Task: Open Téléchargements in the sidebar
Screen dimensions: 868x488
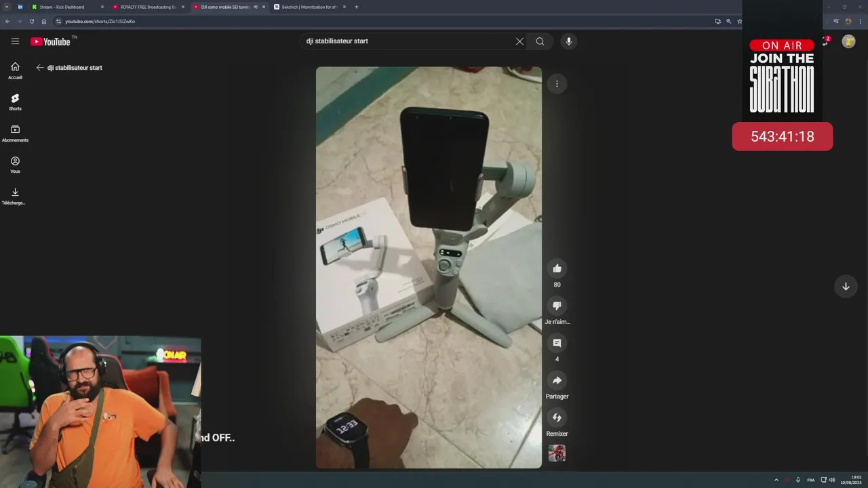Action: pyautogui.click(x=15, y=197)
